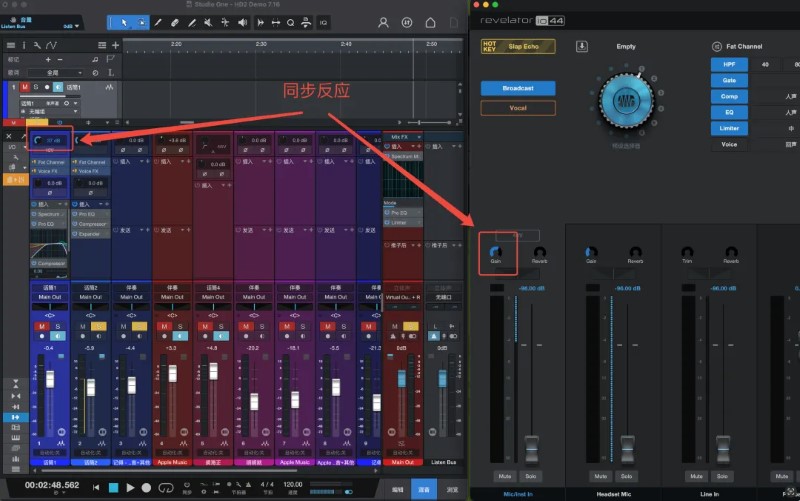Open the IQ quantize panel
Image resolution: width=800 pixels, height=501 pixels.
point(323,22)
